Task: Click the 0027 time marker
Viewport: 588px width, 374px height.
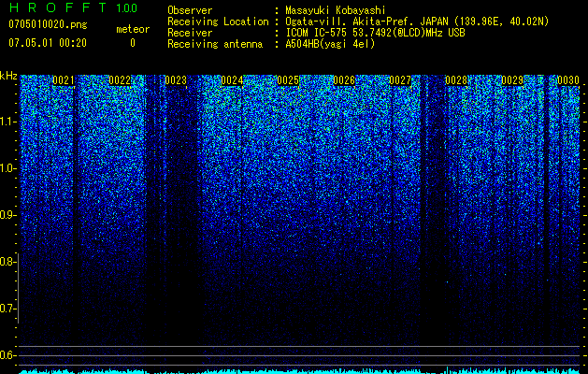Action: click(x=400, y=80)
